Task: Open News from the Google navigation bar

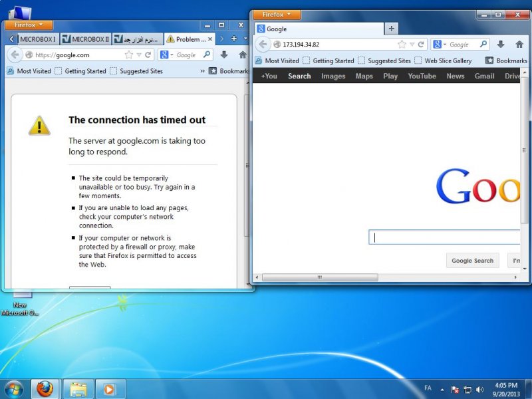Action: pyautogui.click(x=456, y=76)
